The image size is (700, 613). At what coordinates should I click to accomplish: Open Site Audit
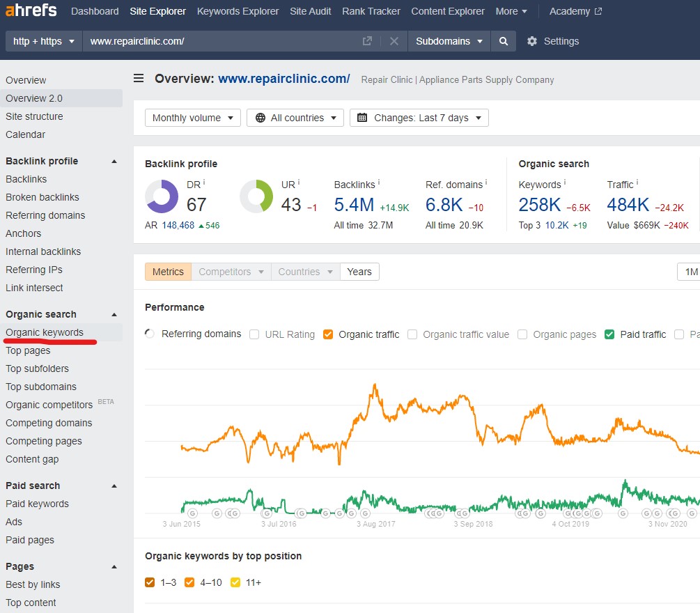[x=310, y=11]
